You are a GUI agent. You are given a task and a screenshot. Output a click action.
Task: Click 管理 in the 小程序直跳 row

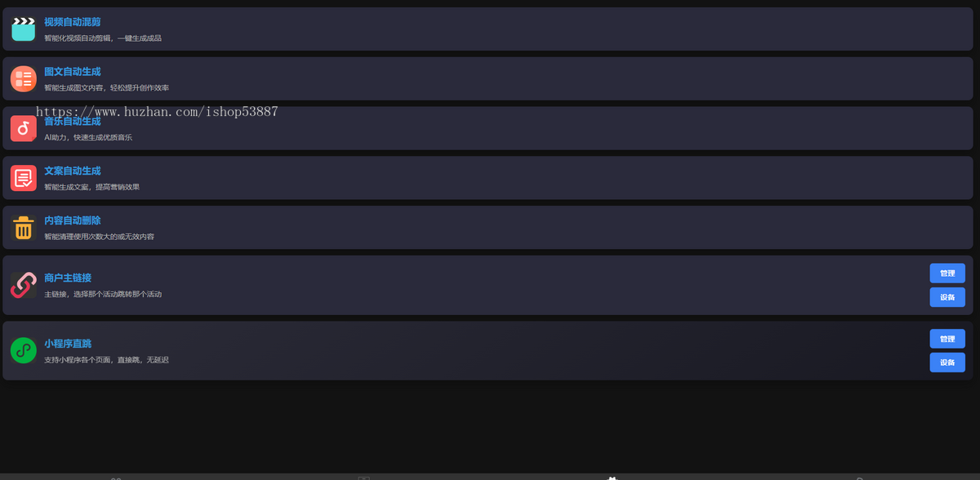pos(947,339)
